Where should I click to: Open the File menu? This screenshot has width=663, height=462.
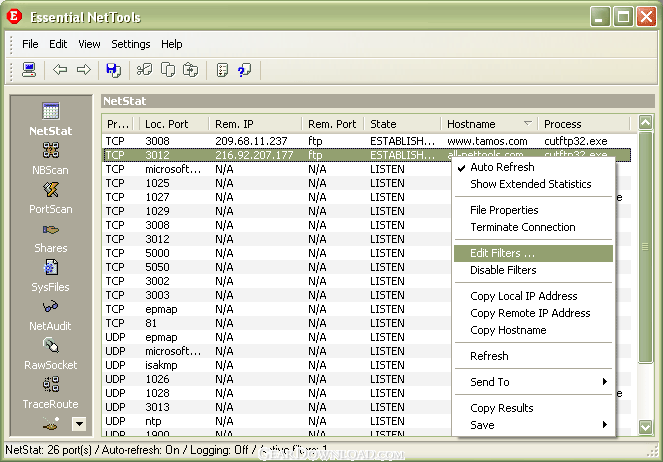30,44
